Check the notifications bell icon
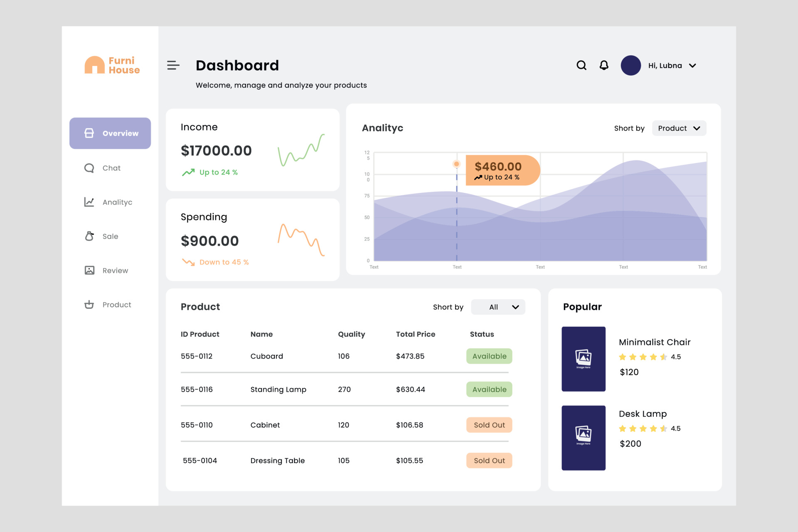 tap(603, 65)
